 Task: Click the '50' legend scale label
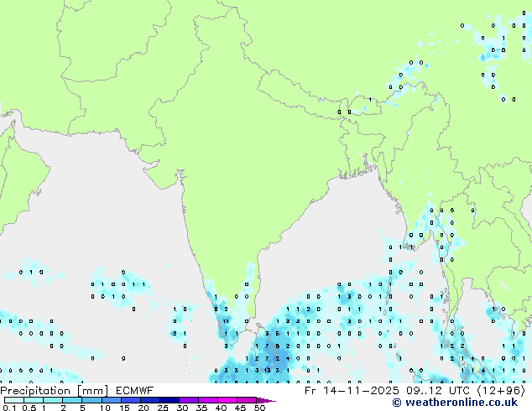[259, 408]
